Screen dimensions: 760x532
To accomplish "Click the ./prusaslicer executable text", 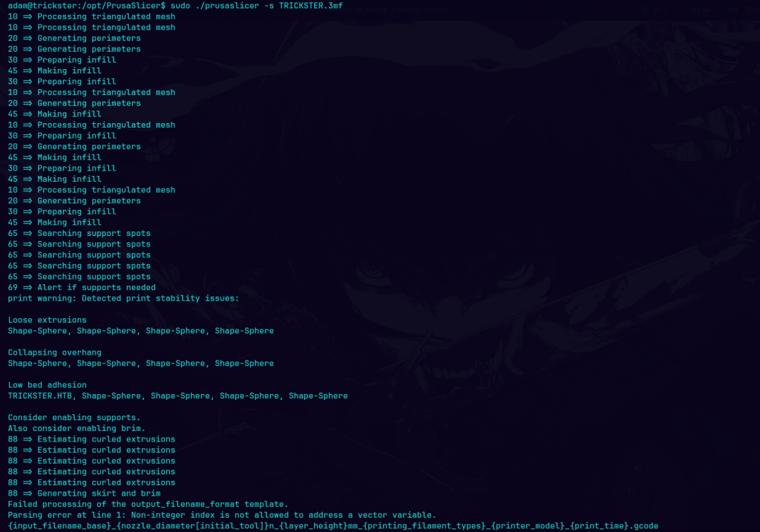I will [x=227, y=6].
